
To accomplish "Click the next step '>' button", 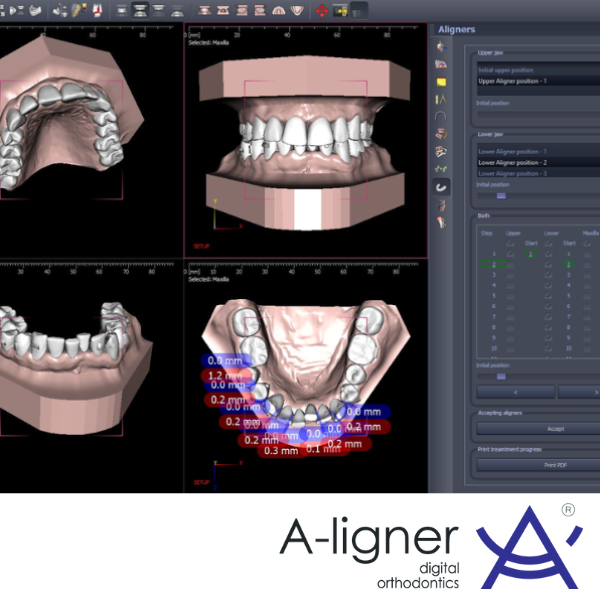I will [579, 392].
